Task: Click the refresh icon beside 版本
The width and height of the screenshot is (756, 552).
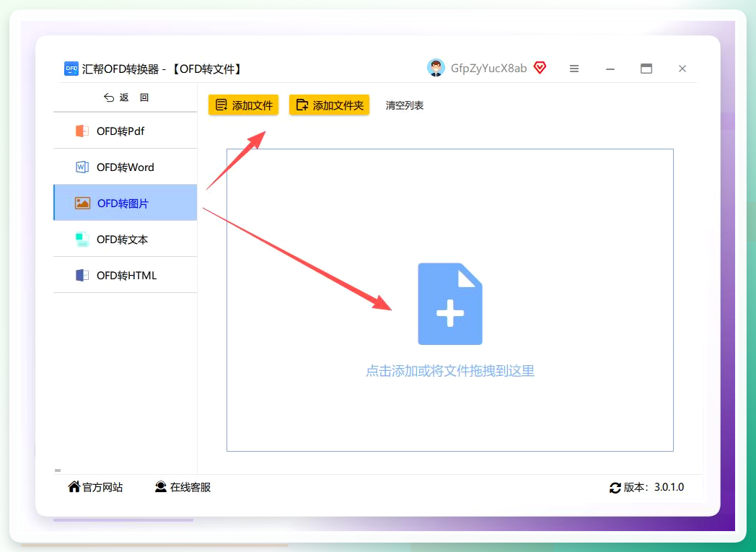Action: 615,488
